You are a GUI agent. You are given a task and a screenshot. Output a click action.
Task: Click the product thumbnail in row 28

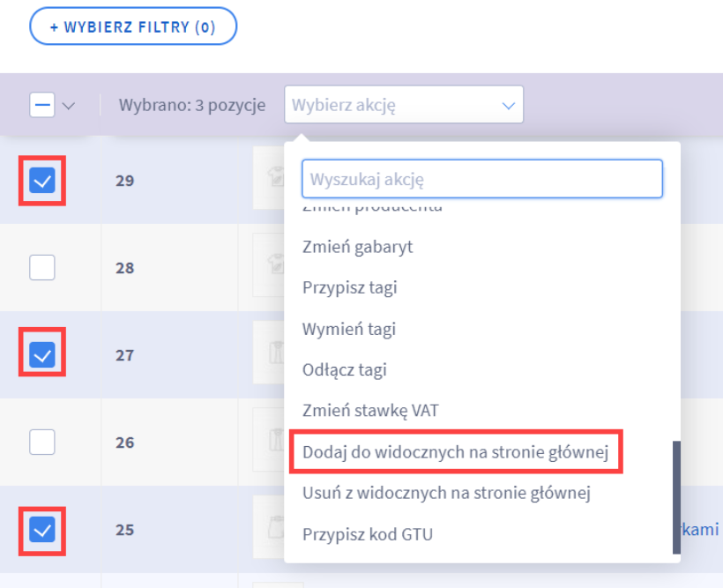[x=269, y=265]
